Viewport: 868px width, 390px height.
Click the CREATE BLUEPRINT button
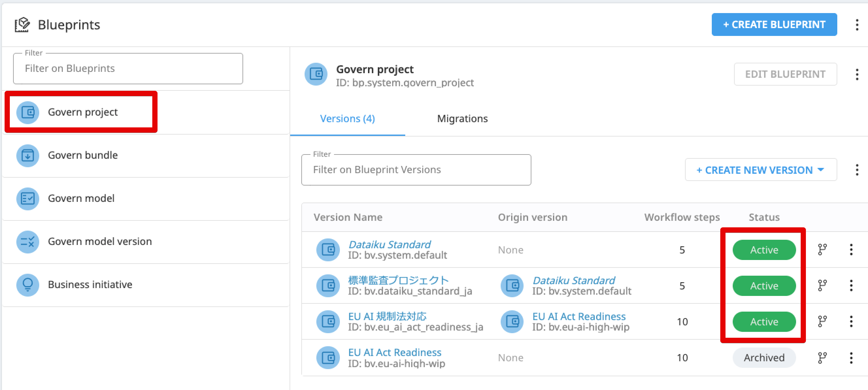774,24
